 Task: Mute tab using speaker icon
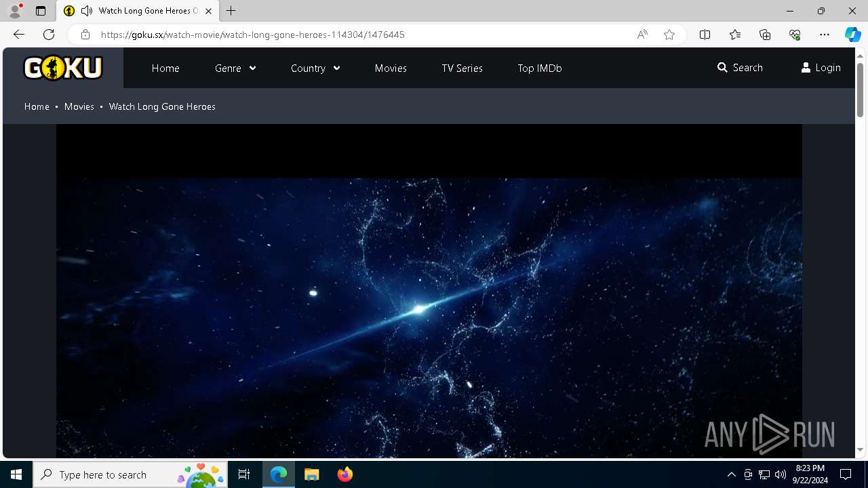coord(87,11)
